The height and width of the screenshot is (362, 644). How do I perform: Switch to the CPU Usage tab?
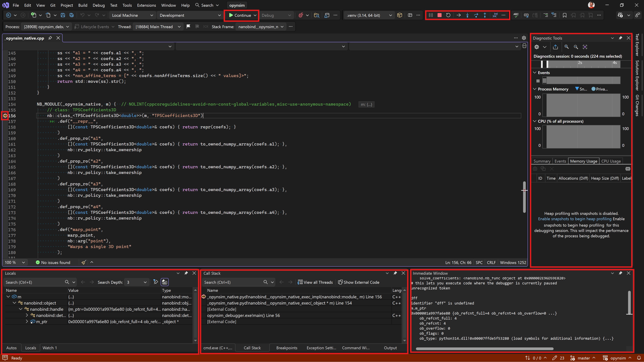(611, 161)
